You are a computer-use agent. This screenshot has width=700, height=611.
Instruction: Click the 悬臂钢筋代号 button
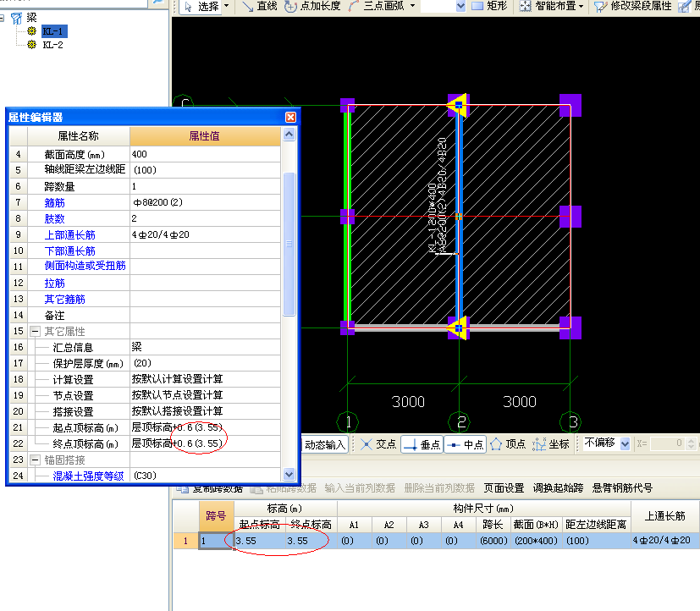click(x=622, y=488)
